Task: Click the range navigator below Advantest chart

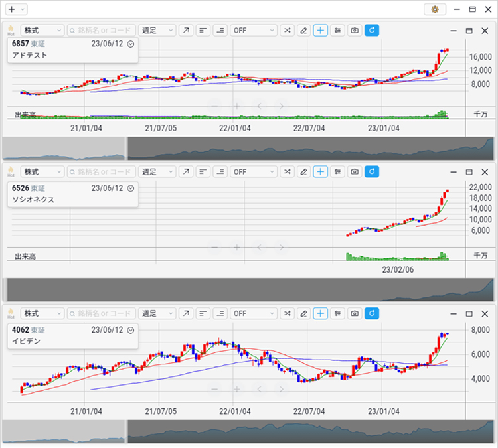Action: 311,149
